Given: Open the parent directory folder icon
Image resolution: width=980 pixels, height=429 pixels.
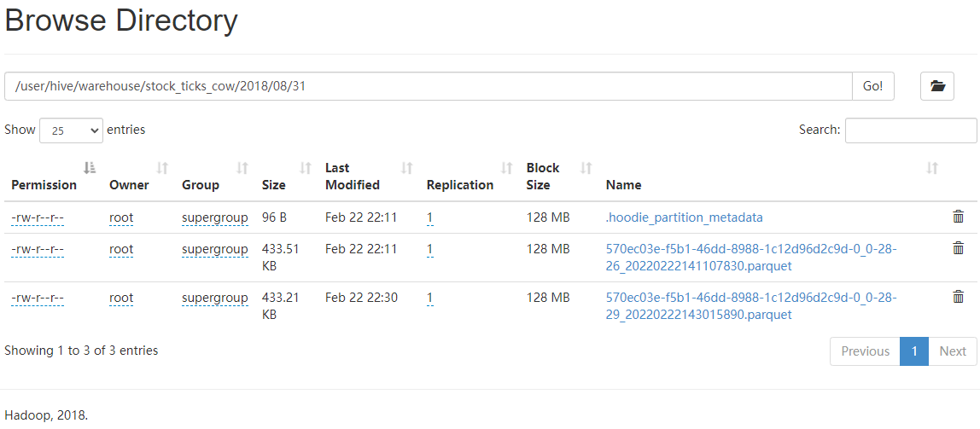Looking at the screenshot, I should point(936,86).
